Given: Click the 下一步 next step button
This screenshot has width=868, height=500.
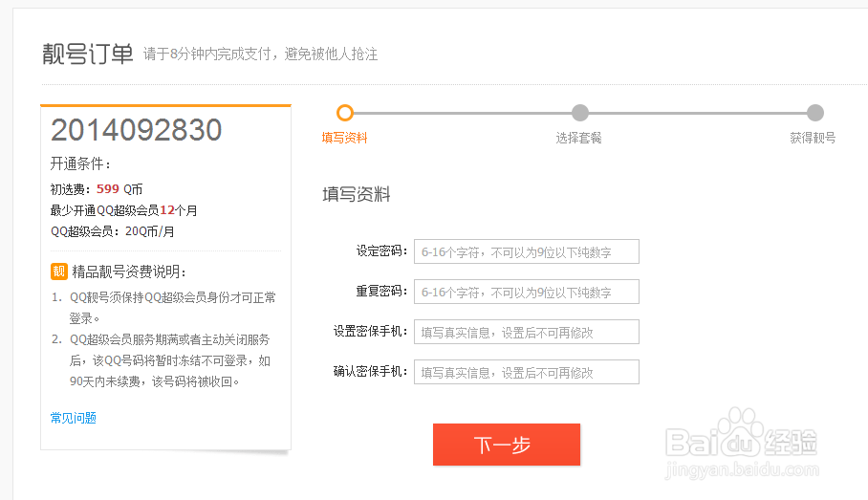Looking at the screenshot, I should (x=507, y=445).
